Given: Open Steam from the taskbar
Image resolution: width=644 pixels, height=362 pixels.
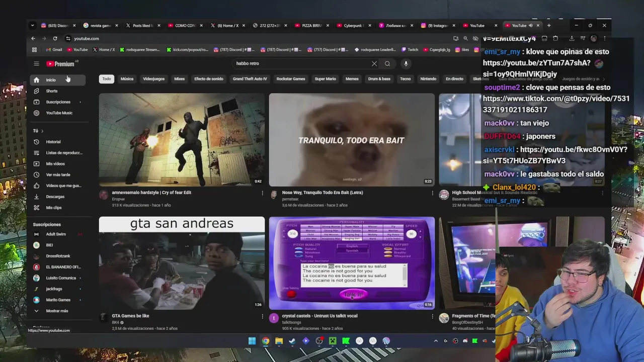Looking at the screenshot, I should coord(292,341).
